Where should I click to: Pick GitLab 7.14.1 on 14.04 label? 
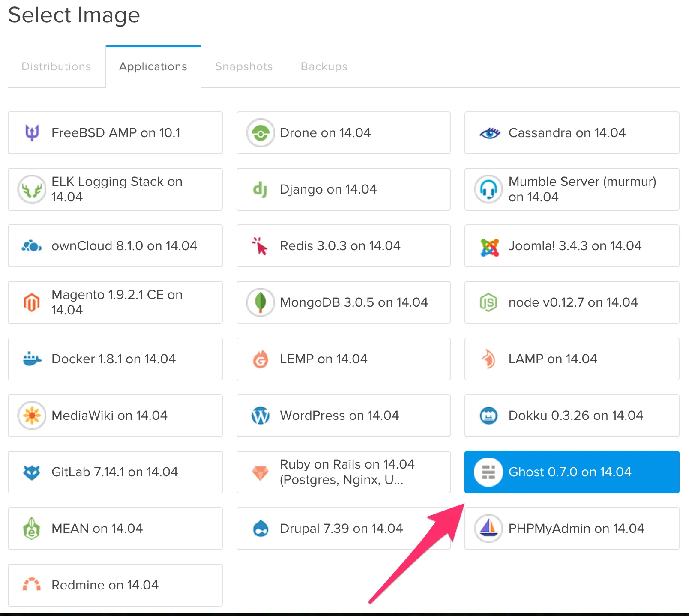click(114, 472)
